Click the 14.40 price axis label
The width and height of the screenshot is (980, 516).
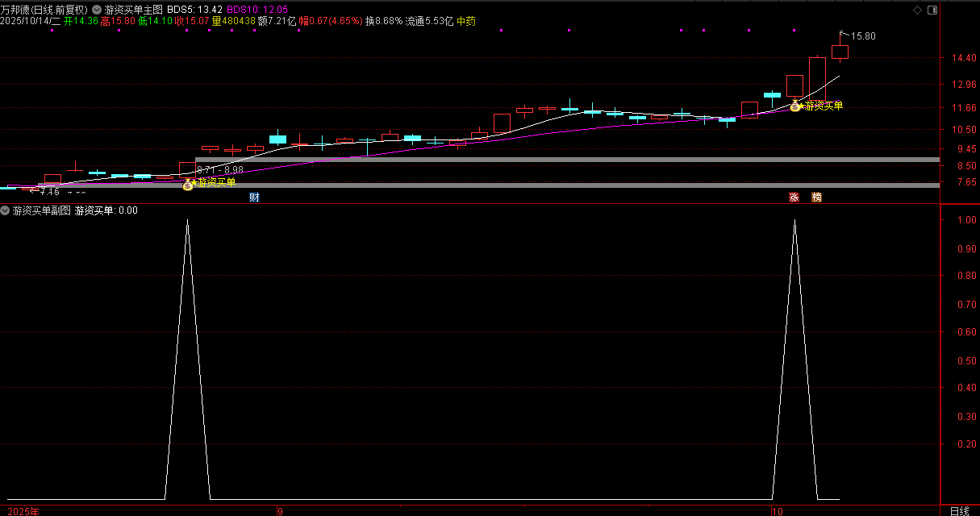click(962, 58)
